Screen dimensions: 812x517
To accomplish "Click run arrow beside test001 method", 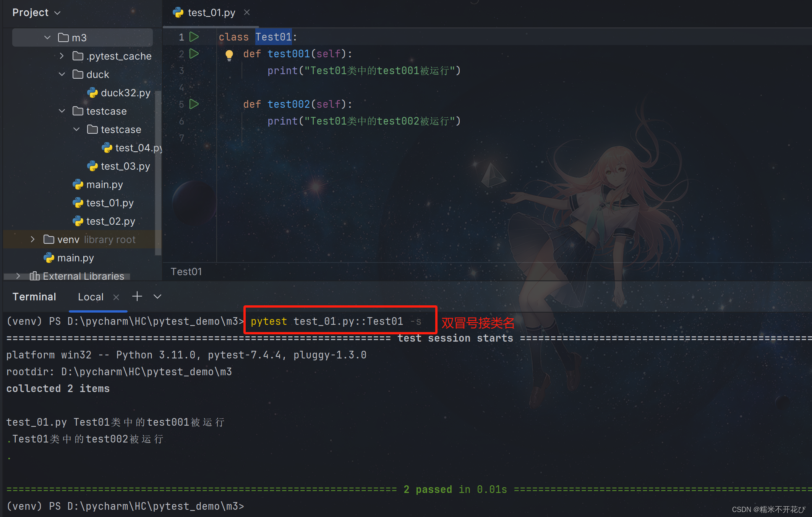I will click(194, 54).
